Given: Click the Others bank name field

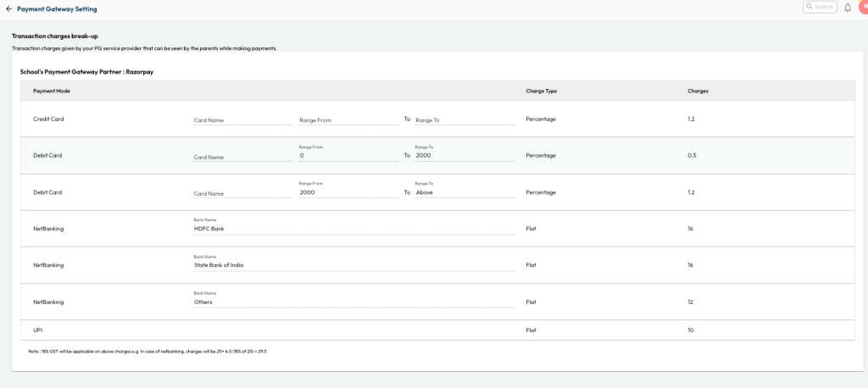Looking at the screenshot, I should [x=353, y=302].
